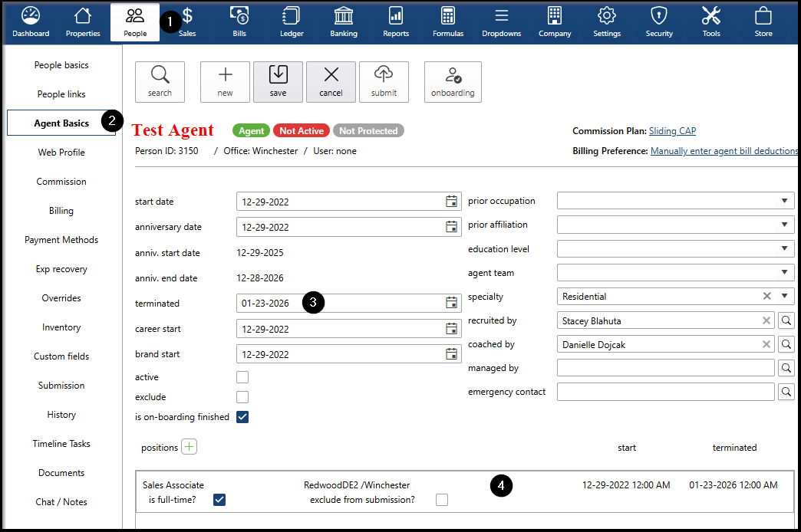Open the Dashboard from top navigation
Viewport: 801px width, 532px height.
pos(31,21)
